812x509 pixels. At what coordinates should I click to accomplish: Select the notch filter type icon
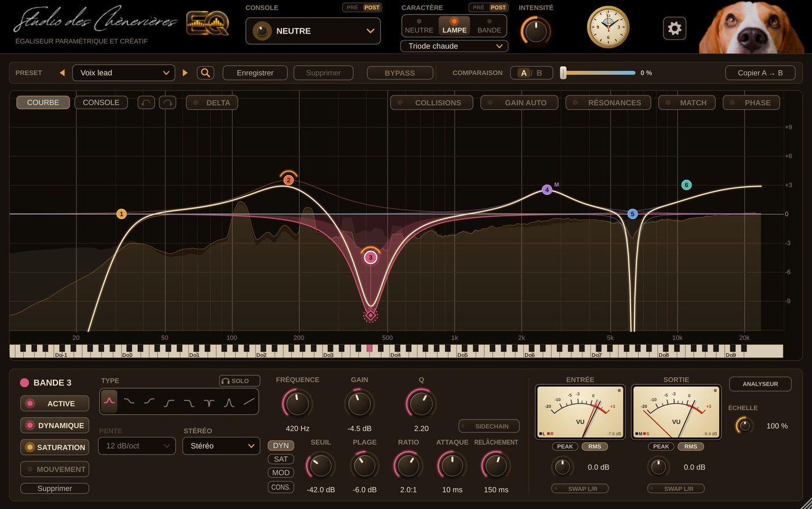[x=209, y=402]
